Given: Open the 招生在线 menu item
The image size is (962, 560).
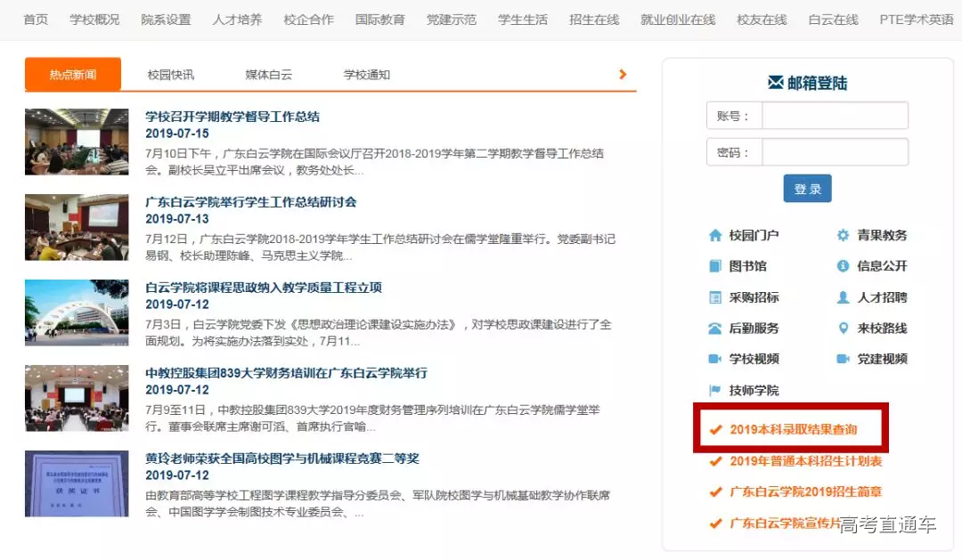Looking at the screenshot, I should tap(593, 18).
